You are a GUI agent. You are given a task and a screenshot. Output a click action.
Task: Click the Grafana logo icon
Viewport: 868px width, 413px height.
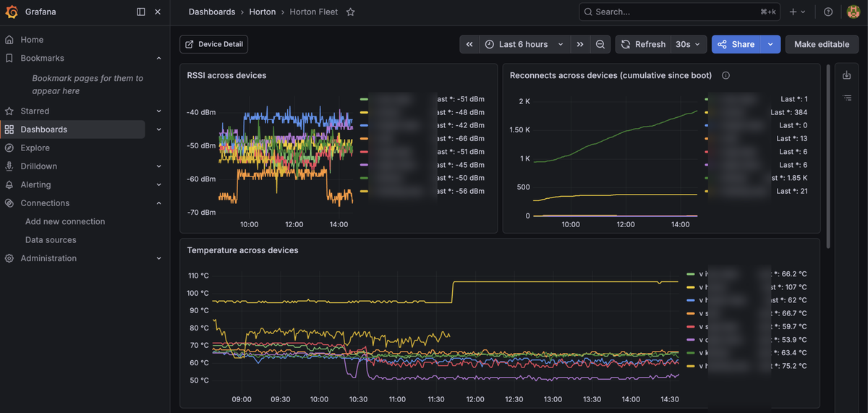pos(12,12)
